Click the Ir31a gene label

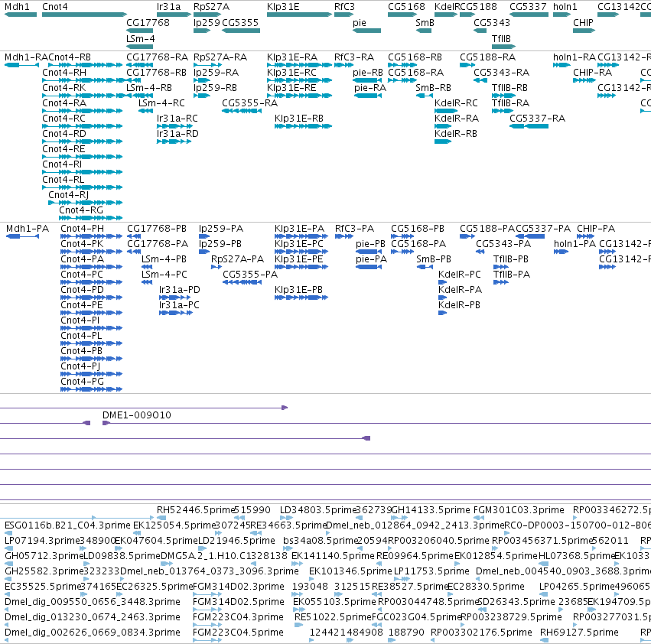(169, 7)
